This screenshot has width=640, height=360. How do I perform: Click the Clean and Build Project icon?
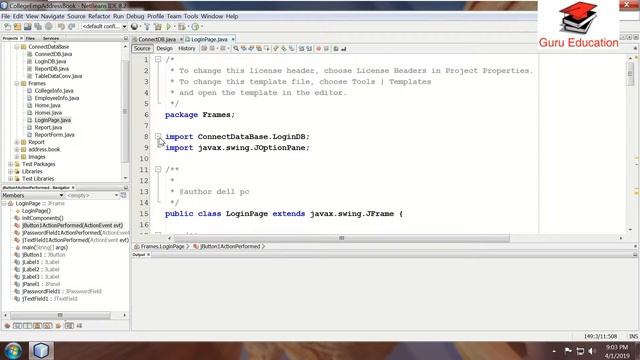tap(158, 27)
